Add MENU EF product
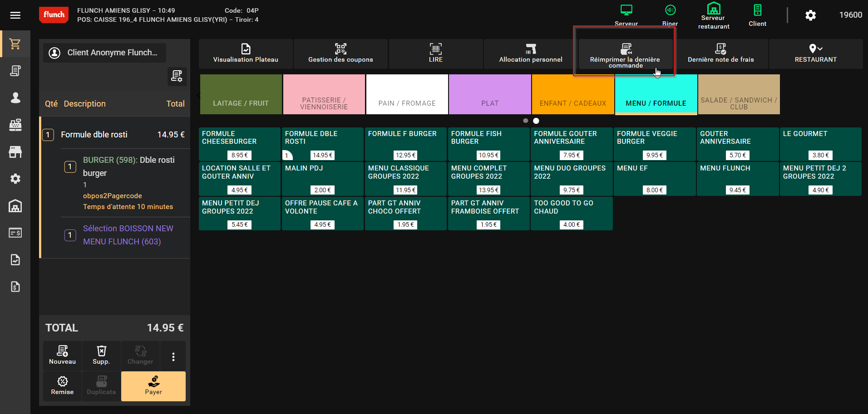The image size is (868, 414). pyautogui.click(x=655, y=179)
